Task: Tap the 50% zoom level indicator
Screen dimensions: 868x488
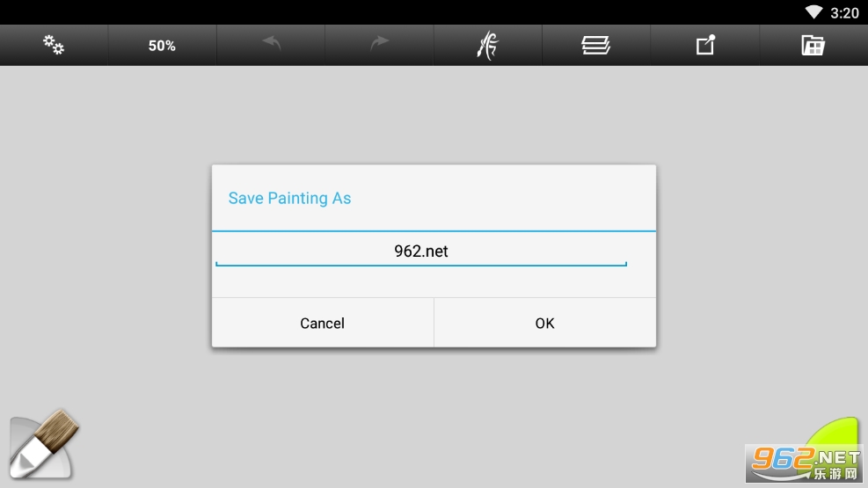Action: 162,46
